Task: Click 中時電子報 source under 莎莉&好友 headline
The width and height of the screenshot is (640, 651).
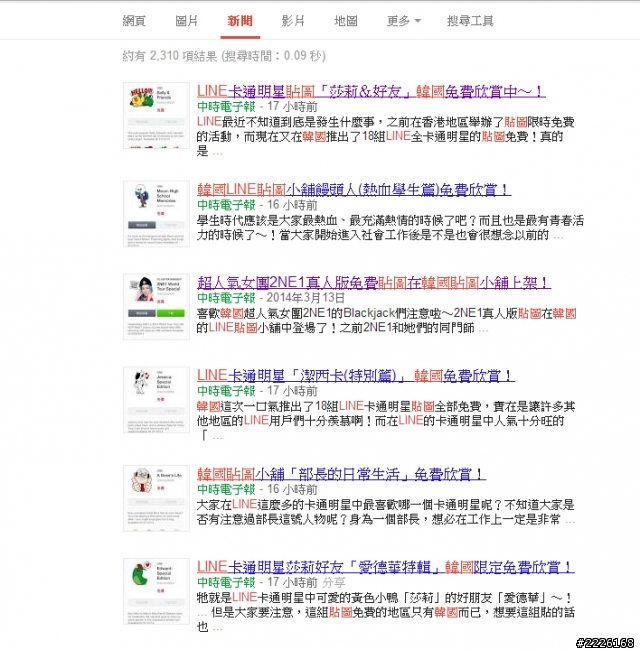Action: pyautogui.click(x=226, y=107)
